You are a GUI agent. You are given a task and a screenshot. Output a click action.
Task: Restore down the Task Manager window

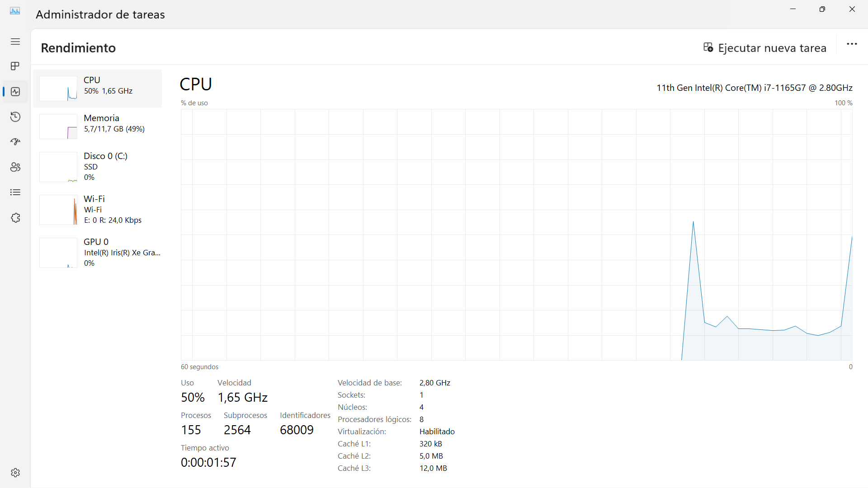pyautogui.click(x=822, y=9)
